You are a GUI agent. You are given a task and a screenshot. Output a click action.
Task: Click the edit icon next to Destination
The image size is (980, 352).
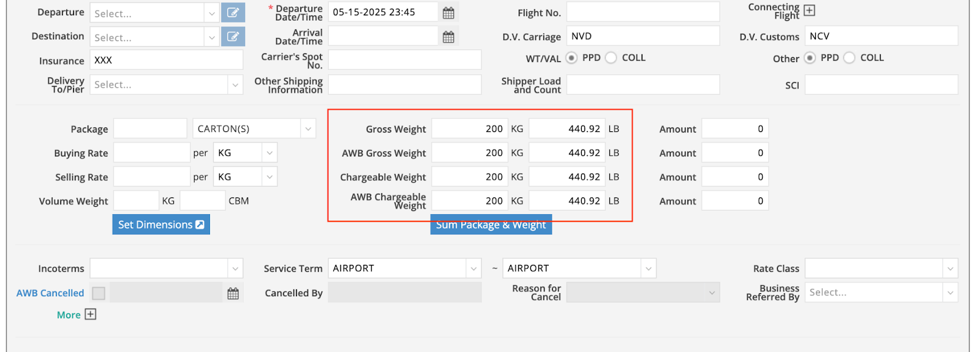click(x=233, y=37)
